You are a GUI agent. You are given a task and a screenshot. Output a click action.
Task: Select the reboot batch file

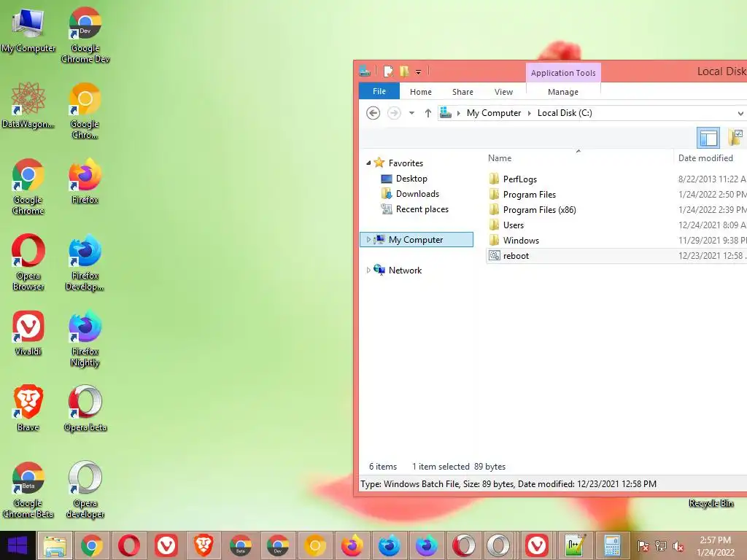point(516,256)
